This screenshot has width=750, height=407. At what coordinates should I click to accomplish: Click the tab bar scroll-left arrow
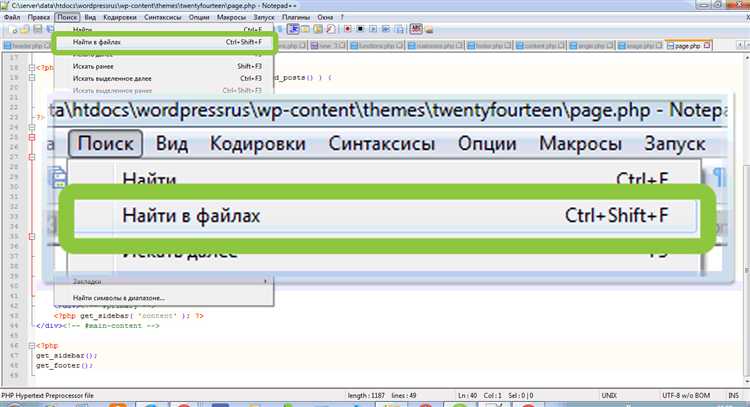pos(740,45)
